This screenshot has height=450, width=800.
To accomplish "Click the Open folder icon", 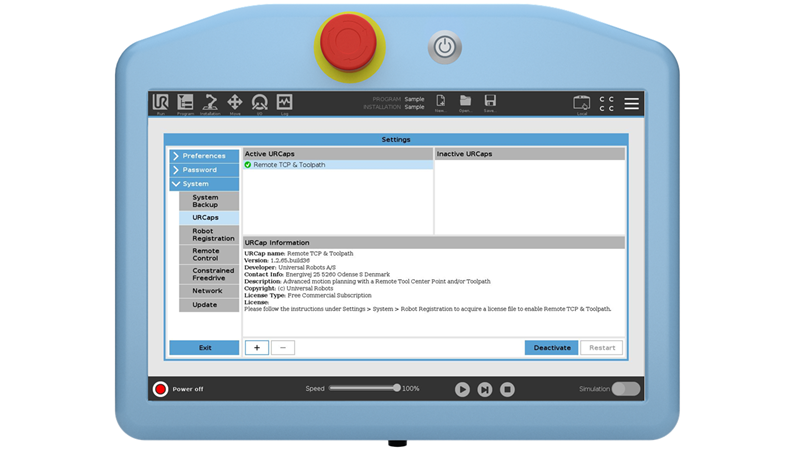I will tap(465, 103).
